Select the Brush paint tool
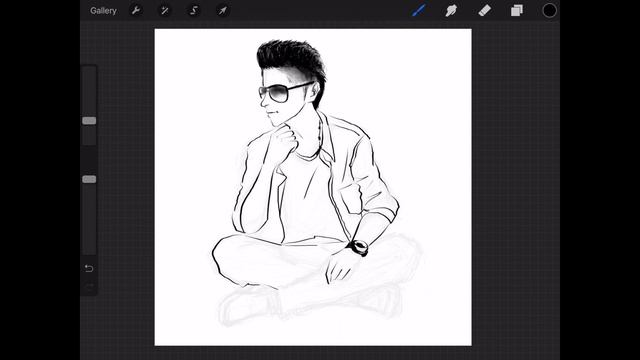The height and width of the screenshot is (360, 640). 419,10
